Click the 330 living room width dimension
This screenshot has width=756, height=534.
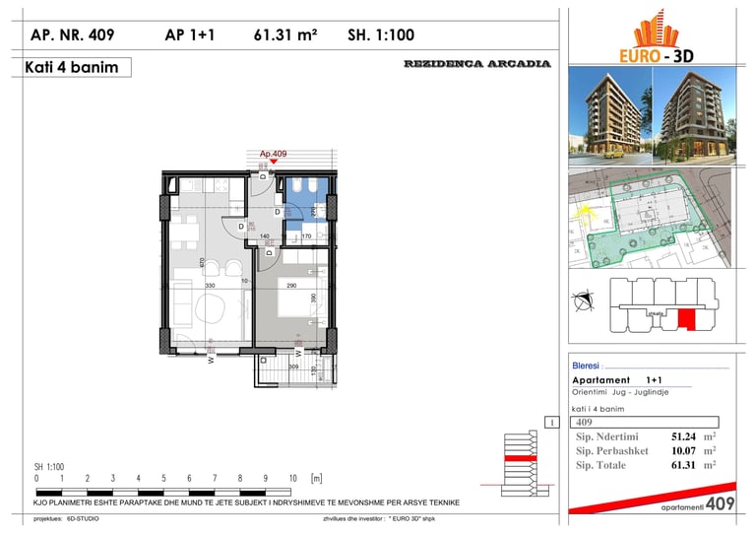211,286
